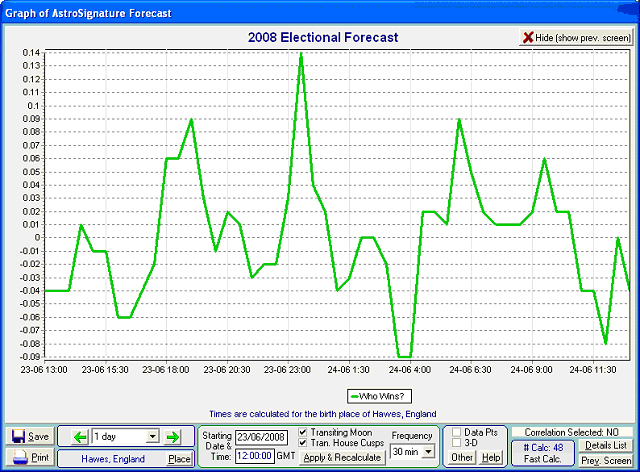This screenshot has width=640, height=472.
Task: Click the Save button with floppy icon
Action: pyautogui.click(x=29, y=437)
